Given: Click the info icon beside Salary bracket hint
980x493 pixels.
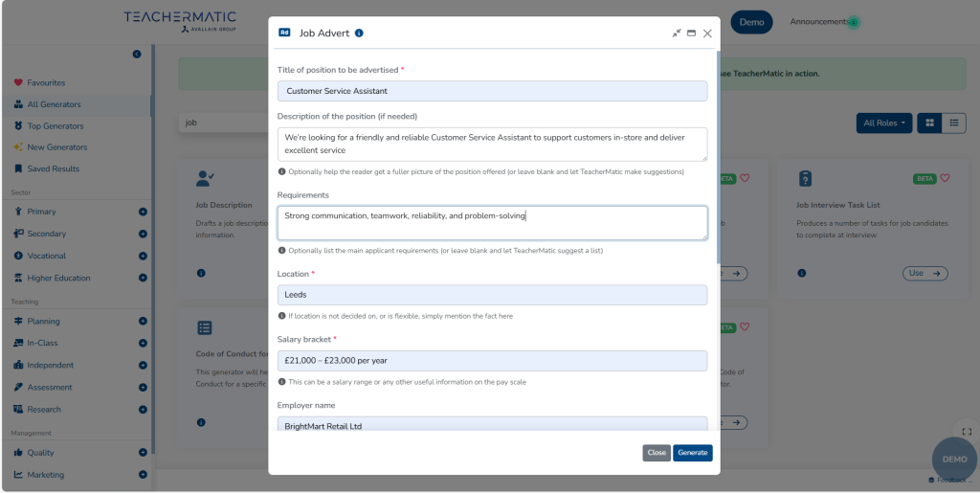Looking at the screenshot, I should click(282, 382).
